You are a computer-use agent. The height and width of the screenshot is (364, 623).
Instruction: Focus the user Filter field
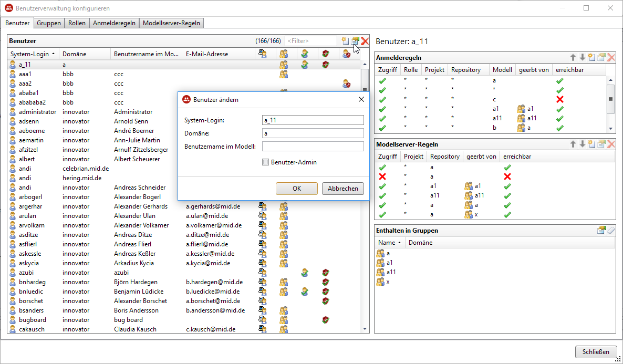[x=310, y=41]
